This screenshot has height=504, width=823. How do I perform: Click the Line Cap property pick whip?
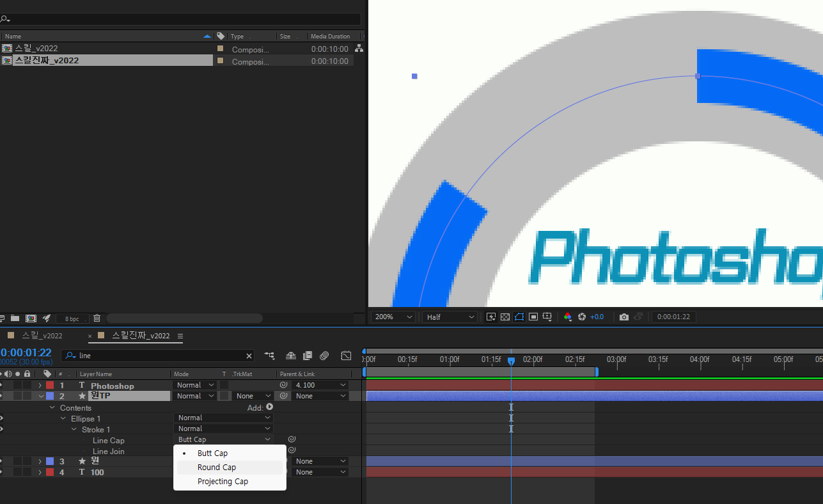coord(292,439)
